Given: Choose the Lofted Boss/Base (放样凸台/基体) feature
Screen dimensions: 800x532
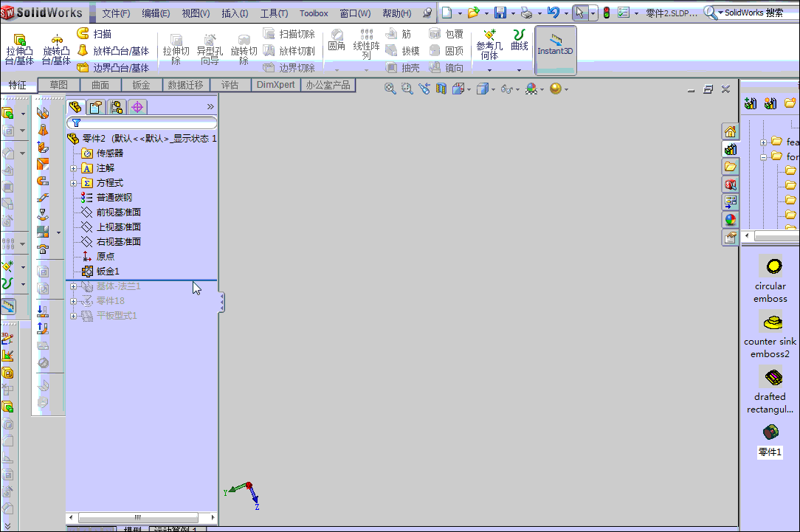Looking at the screenshot, I should pyautogui.click(x=113, y=50).
